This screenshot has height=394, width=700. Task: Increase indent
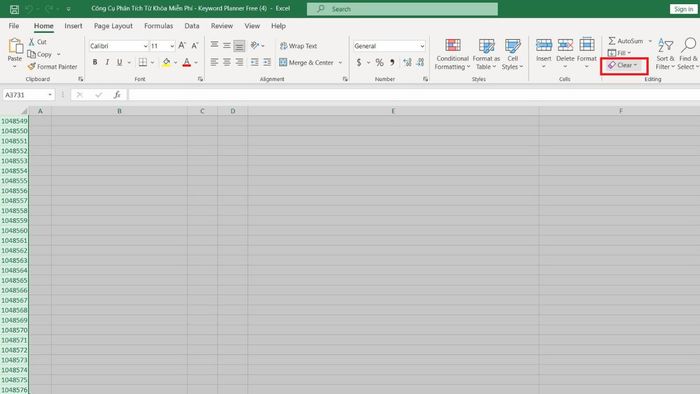point(267,62)
